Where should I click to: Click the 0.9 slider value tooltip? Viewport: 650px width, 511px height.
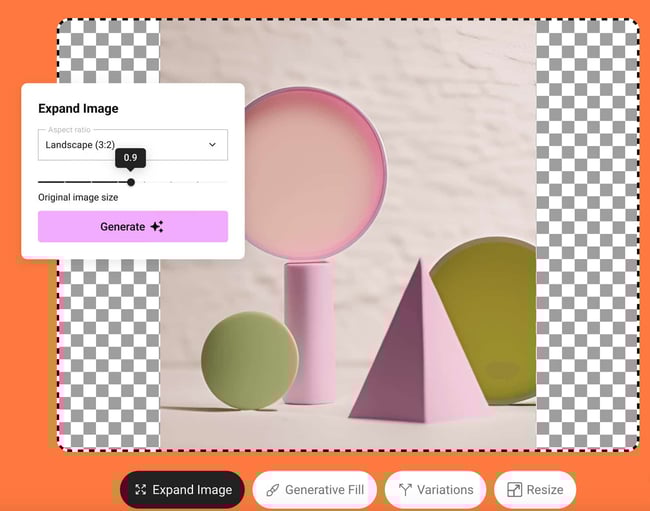tap(130, 158)
